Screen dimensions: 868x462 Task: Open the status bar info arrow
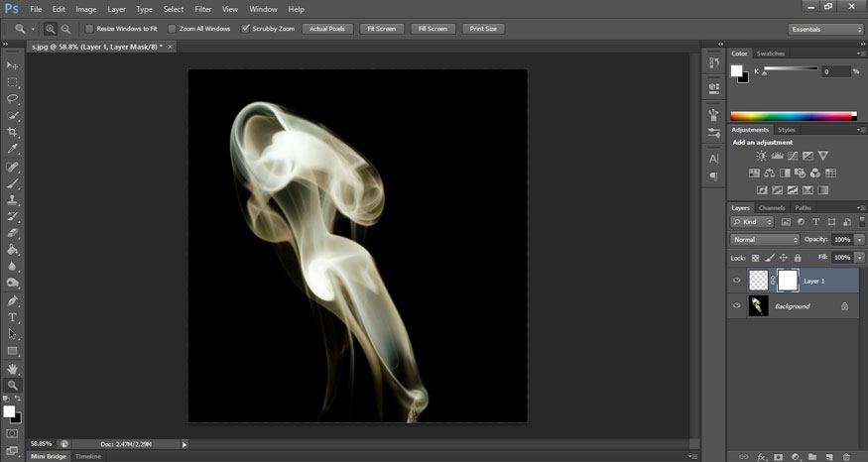tap(185, 444)
